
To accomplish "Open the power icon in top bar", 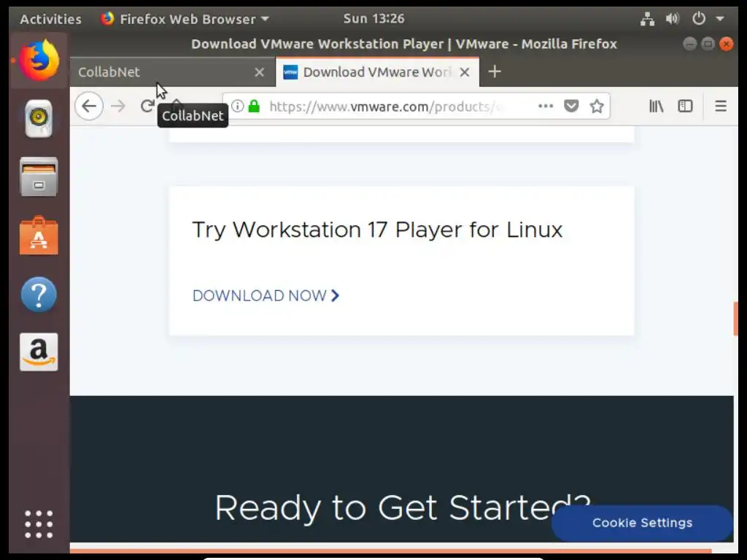I will click(698, 19).
